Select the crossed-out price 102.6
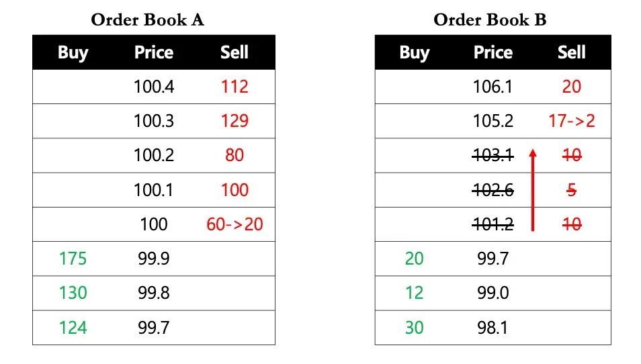641x364 pixels. coord(493,190)
